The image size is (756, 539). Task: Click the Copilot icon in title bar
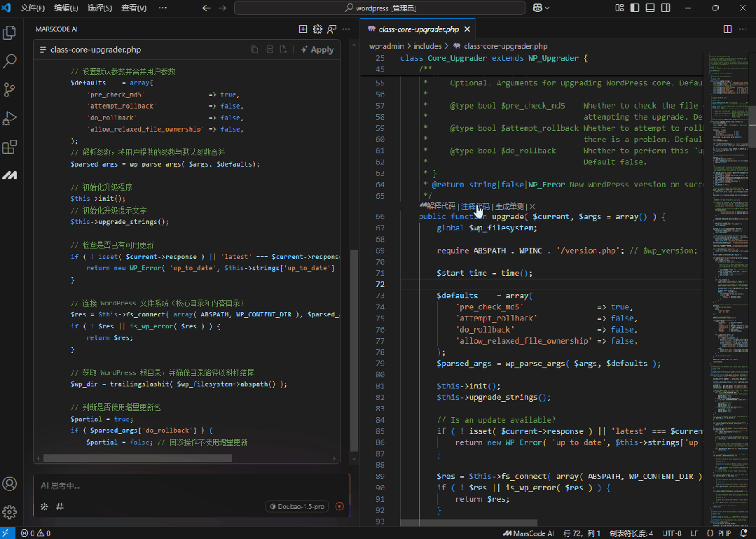click(537, 8)
